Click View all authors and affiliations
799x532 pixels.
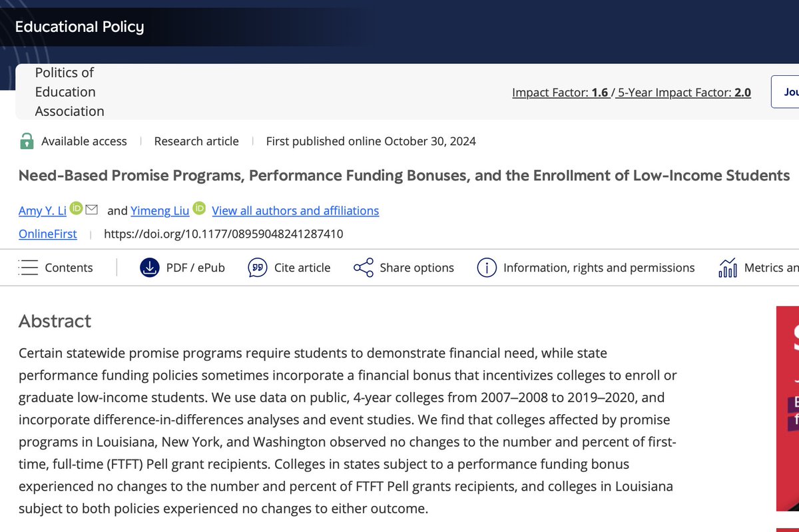[x=296, y=210]
